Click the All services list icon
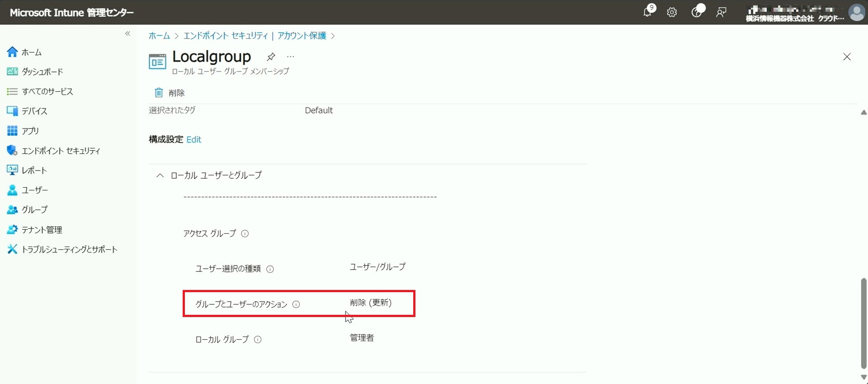Screen dimensions: 868x384 tap(12, 91)
